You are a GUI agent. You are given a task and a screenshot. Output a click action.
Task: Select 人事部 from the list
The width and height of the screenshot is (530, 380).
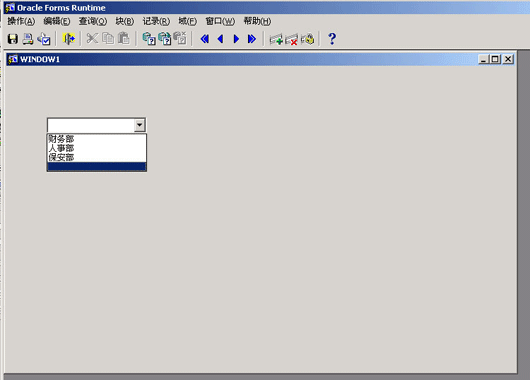(x=97, y=148)
